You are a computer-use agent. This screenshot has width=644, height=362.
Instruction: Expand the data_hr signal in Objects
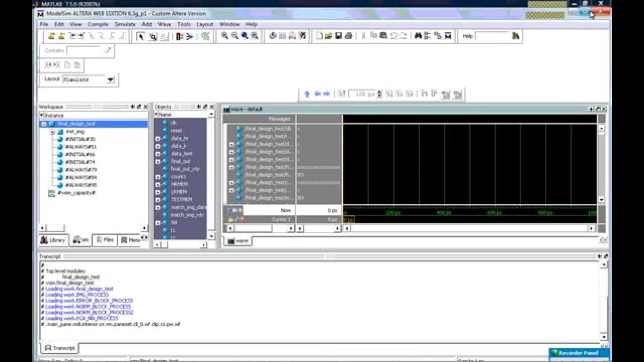point(158,138)
